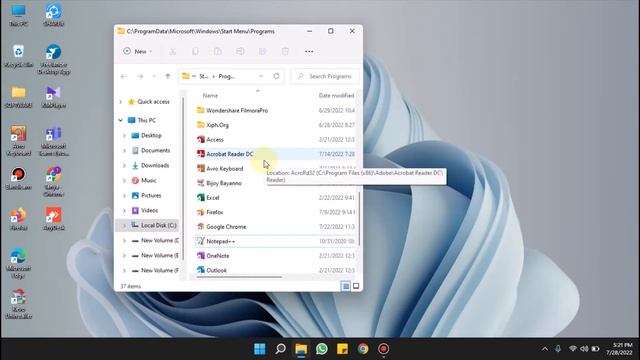640x360 pixels.
Task: Sort by Date modified column header
Action: click(x=336, y=96)
